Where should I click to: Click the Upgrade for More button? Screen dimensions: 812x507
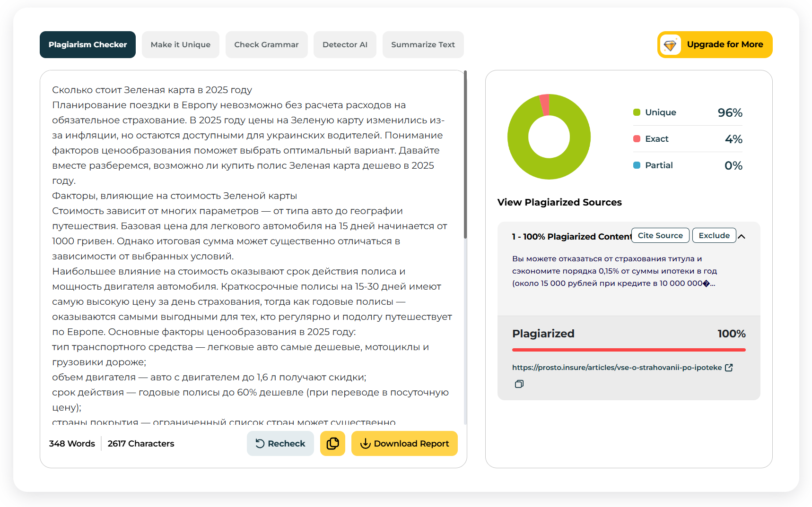point(715,45)
